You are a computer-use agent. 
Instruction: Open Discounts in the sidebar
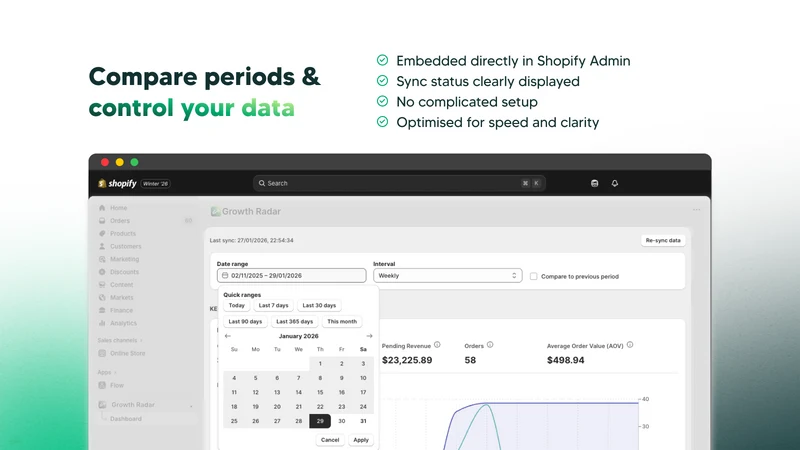pyautogui.click(x=124, y=272)
